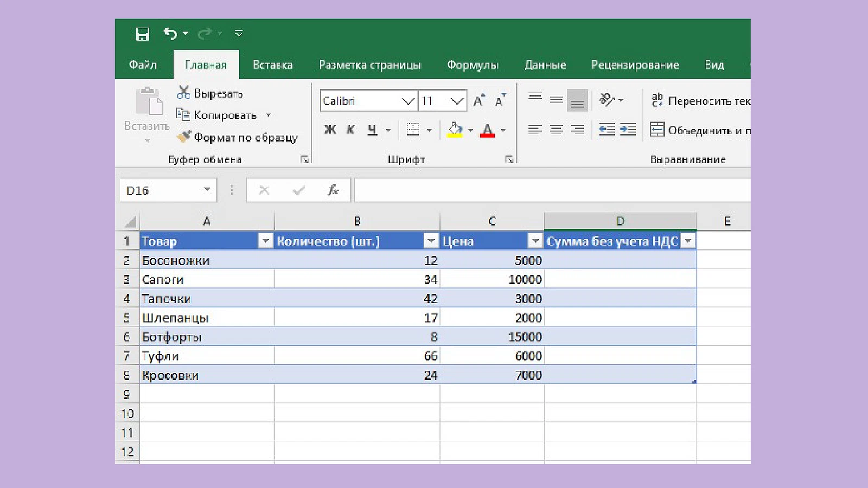
Task: Open Insert Function fx icon
Action: click(x=333, y=190)
